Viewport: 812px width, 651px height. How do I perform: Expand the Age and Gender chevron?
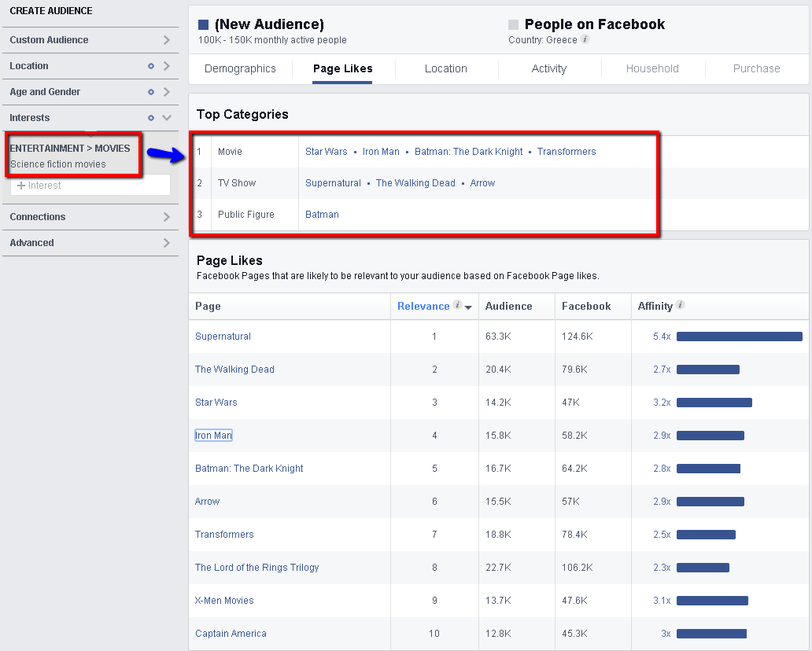pos(166,91)
